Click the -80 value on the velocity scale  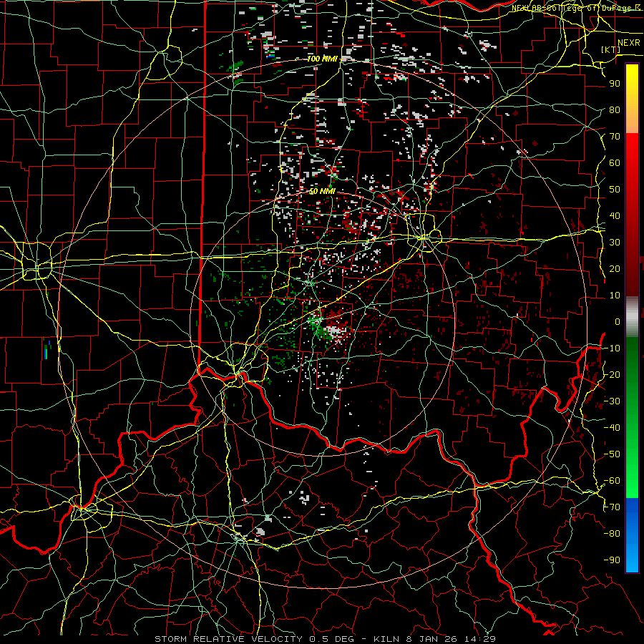[612, 534]
